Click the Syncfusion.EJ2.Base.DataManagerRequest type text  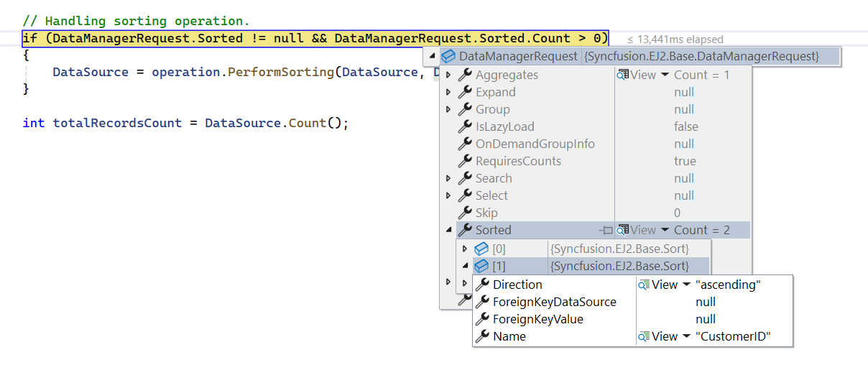pos(702,56)
